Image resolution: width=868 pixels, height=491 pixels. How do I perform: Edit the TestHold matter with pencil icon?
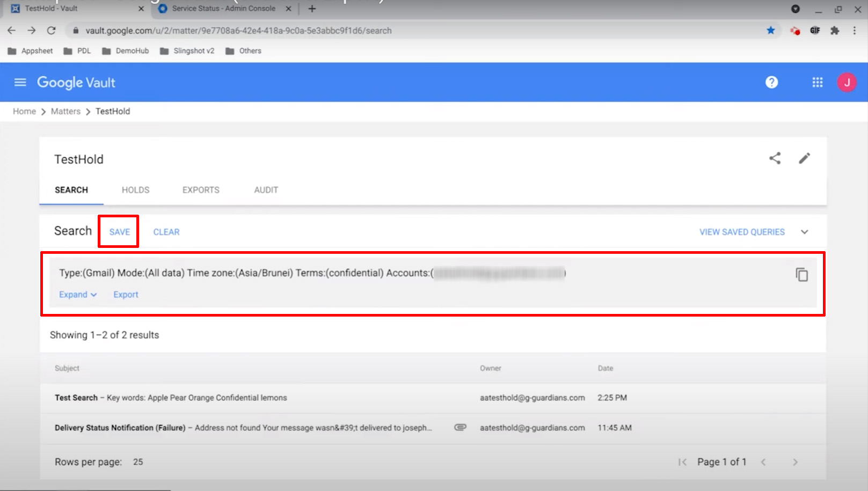pyautogui.click(x=804, y=158)
